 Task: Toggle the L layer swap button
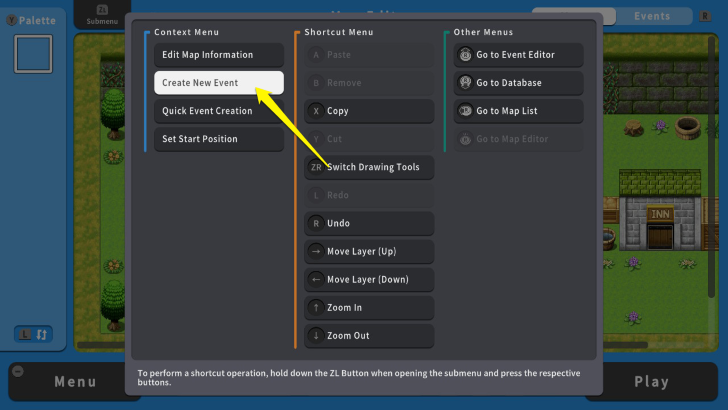tap(33, 334)
